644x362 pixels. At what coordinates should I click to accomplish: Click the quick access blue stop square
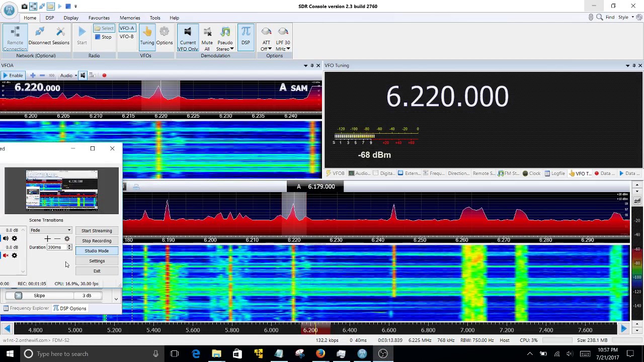click(68, 7)
